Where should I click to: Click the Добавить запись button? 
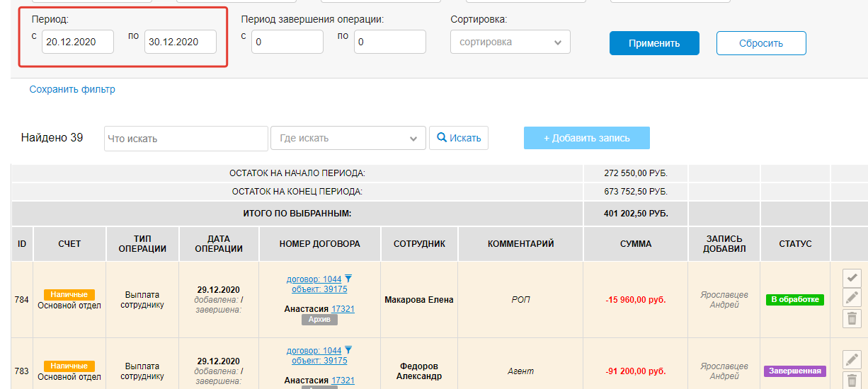[x=586, y=139]
